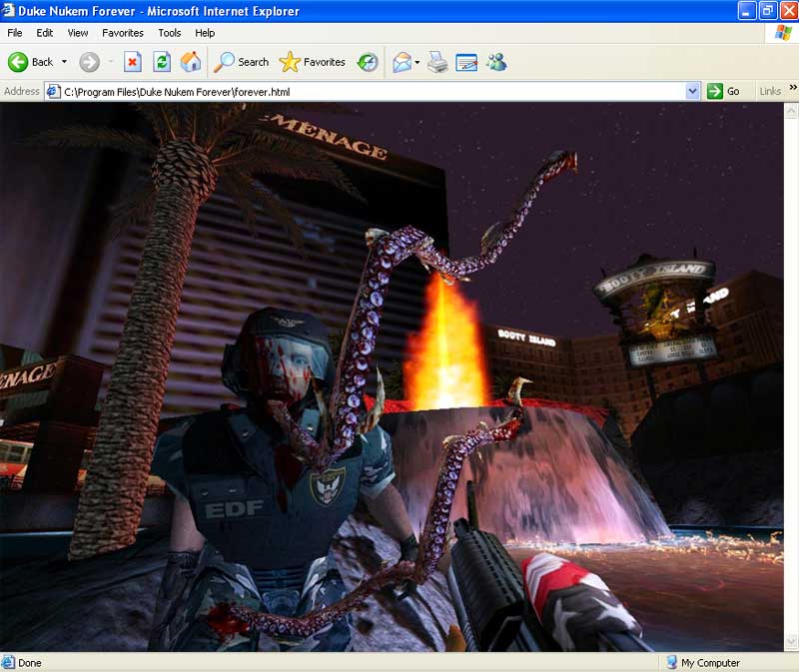Screen dimensions: 799x672
Task: Click inside the forever.html address field
Action: (x=370, y=91)
